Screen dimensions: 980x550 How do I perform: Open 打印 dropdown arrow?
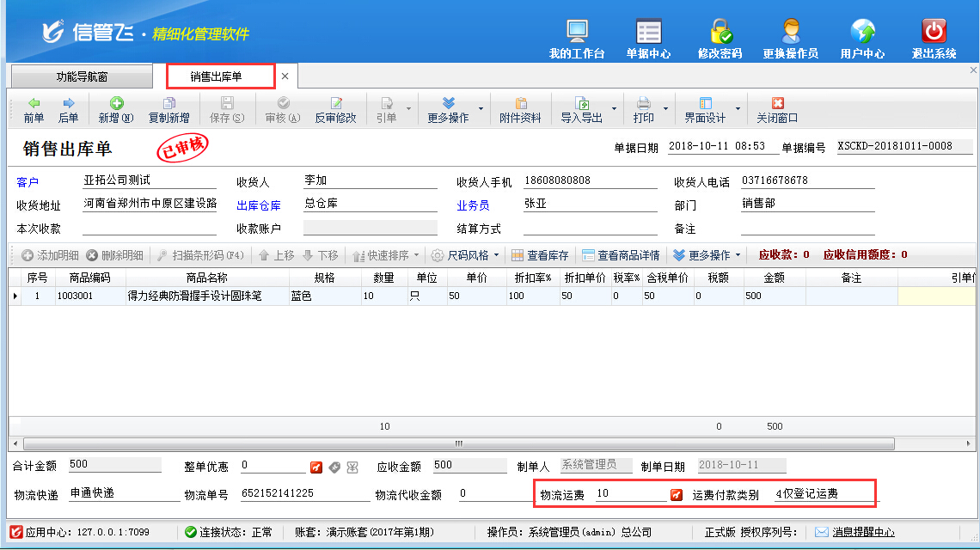(665, 109)
